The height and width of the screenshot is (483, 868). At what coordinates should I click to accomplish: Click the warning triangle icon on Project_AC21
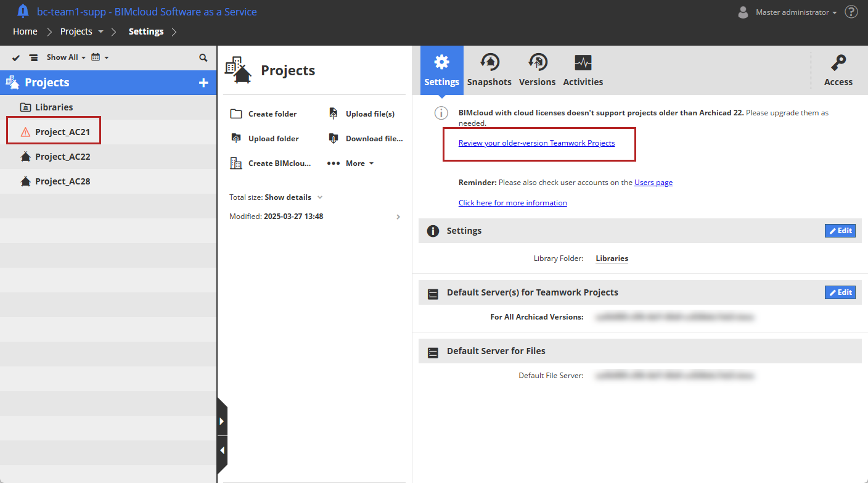pyautogui.click(x=25, y=132)
